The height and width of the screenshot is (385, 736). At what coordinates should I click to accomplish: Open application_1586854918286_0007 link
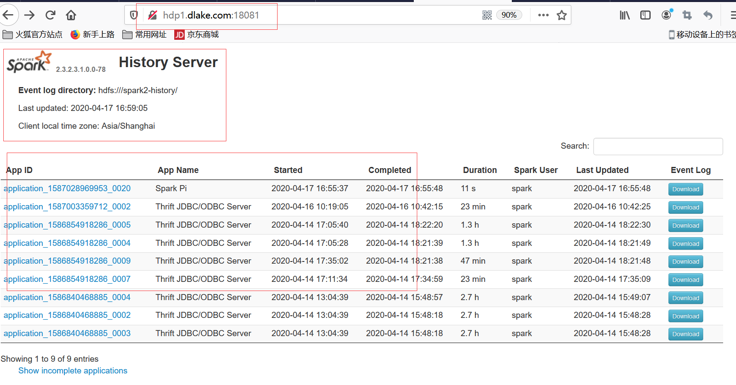click(x=67, y=279)
